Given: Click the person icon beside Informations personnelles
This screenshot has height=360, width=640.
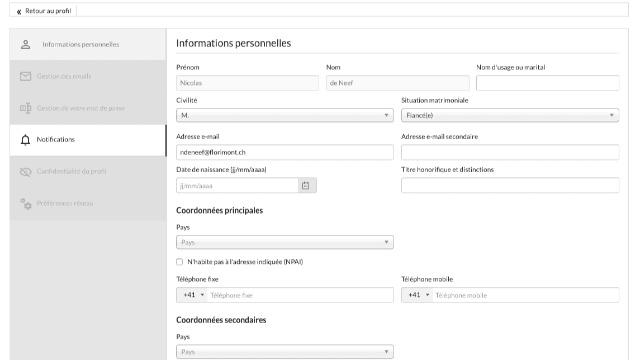Looking at the screenshot, I should point(25,44).
